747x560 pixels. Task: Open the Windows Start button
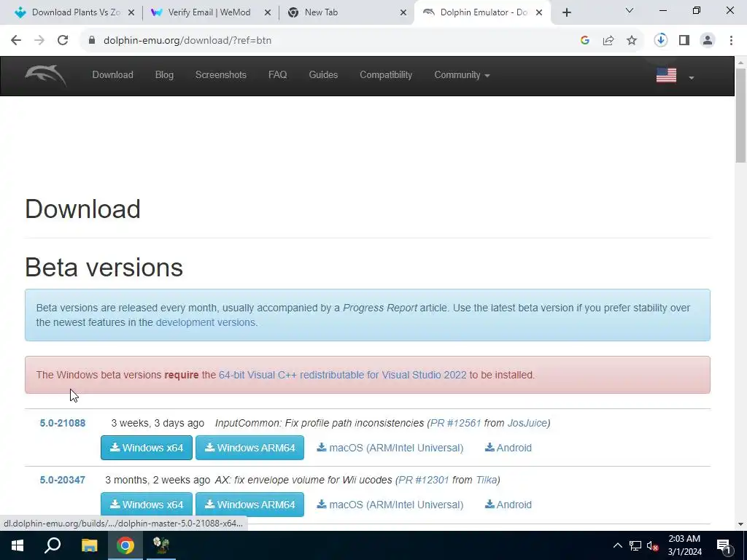point(18,545)
